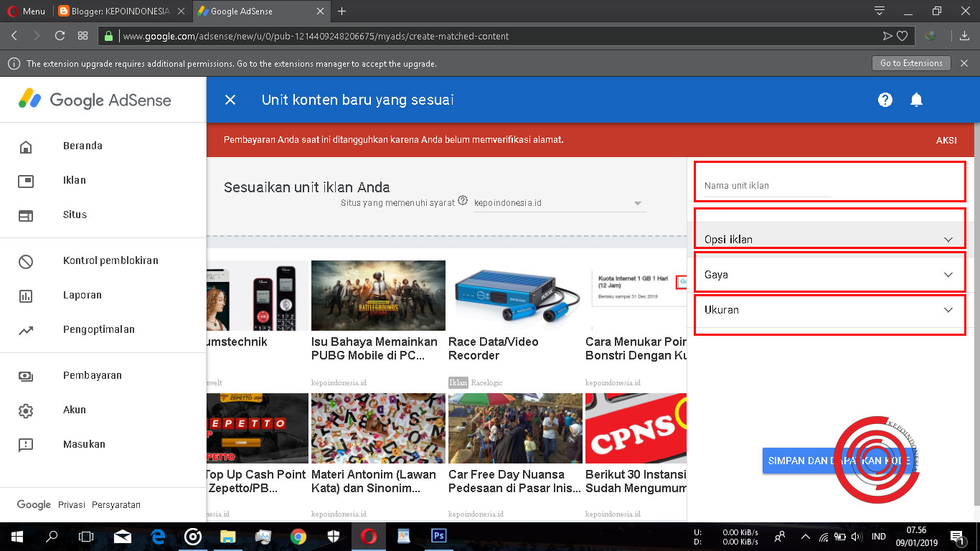Open Akun settings via the gear icon
The height and width of the screenshot is (551, 980).
(27, 410)
